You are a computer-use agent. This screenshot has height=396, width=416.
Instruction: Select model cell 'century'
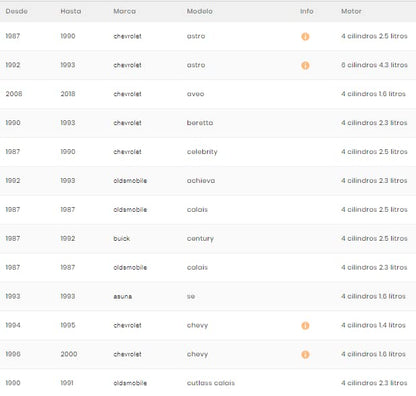(x=200, y=239)
